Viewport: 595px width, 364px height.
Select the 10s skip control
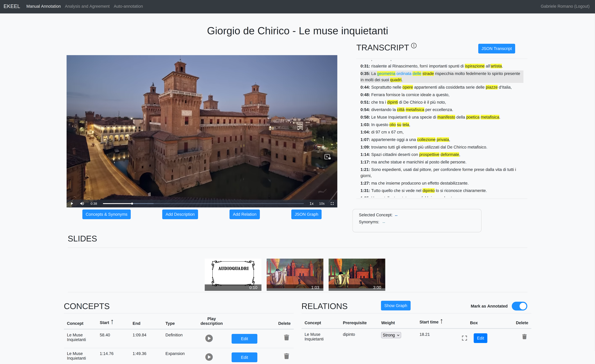[x=322, y=204]
